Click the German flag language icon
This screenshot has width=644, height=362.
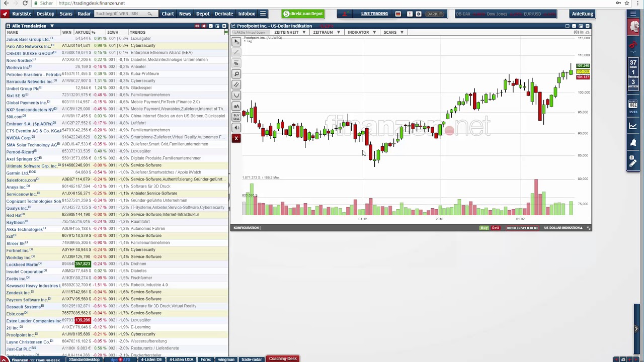tap(398, 14)
